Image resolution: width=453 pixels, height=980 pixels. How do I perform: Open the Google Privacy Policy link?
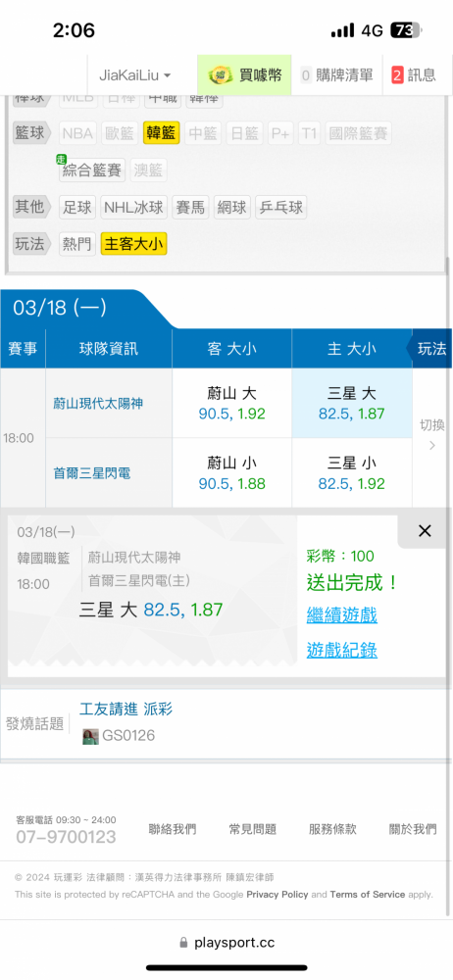pos(277,895)
